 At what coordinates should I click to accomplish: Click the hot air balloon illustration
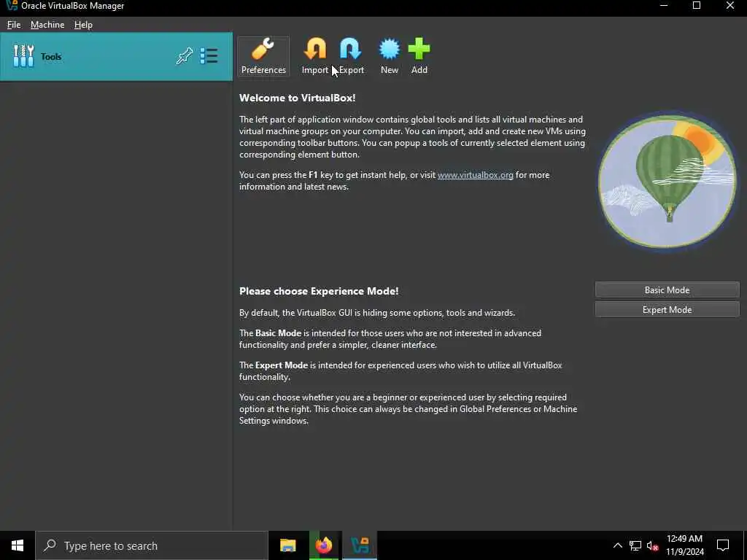pyautogui.click(x=667, y=181)
